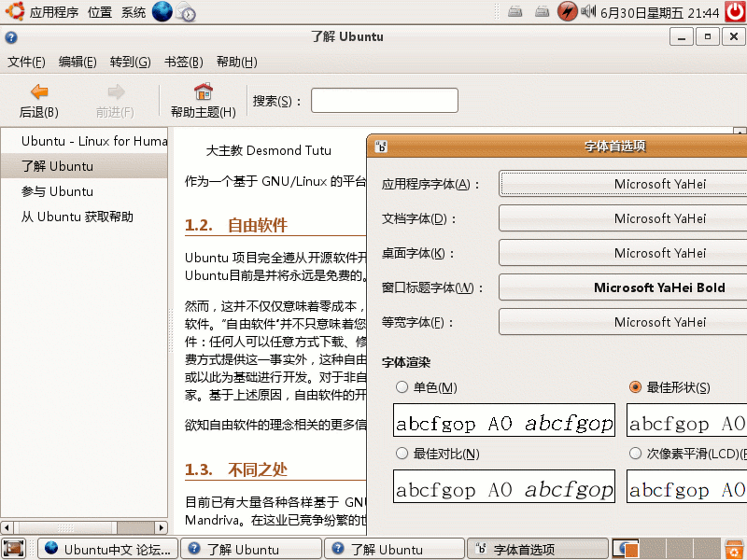Click text 大主教 Desmond Tutu
The width and height of the screenshot is (747, 560).
269,150
